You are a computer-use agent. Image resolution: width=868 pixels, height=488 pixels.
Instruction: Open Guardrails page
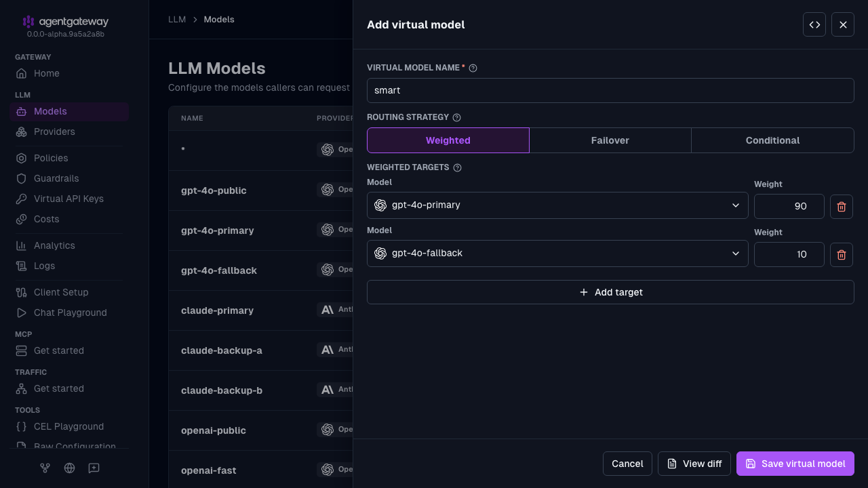(69, 178)
